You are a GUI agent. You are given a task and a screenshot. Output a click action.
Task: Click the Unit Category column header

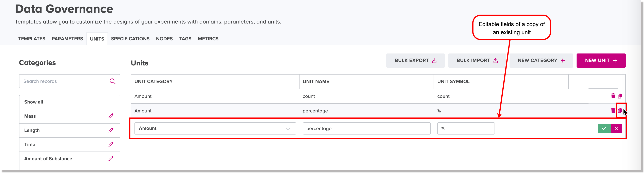tap(215, 81)
